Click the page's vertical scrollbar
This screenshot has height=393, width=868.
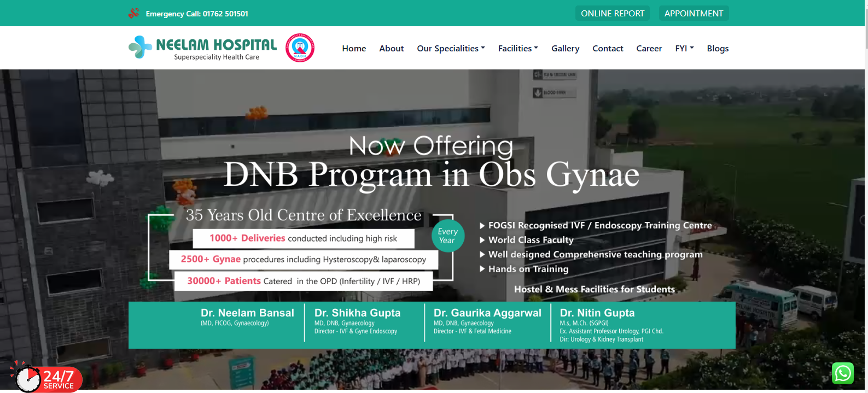pyautogui.click(x=865, y=164)
